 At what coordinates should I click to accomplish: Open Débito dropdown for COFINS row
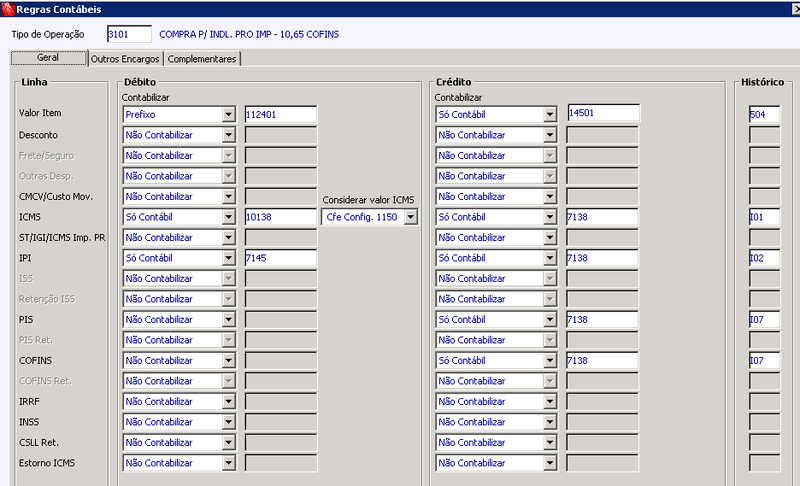[x=229, y=361]
